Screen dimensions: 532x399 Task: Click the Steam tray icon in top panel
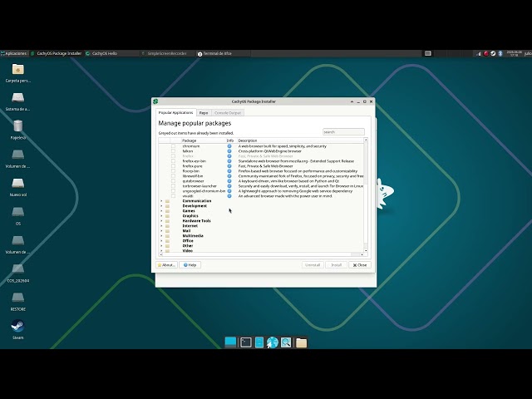tap(493, 53)
